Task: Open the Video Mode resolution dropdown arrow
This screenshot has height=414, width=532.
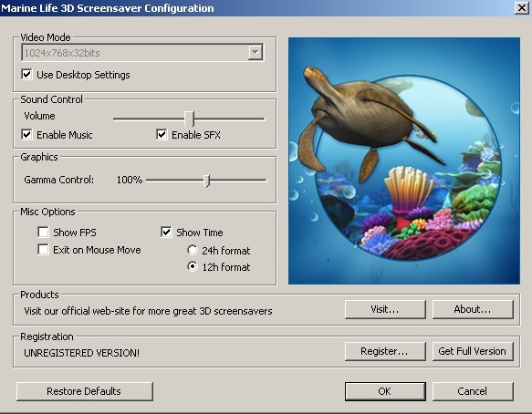Action: (x=256, y=53)
